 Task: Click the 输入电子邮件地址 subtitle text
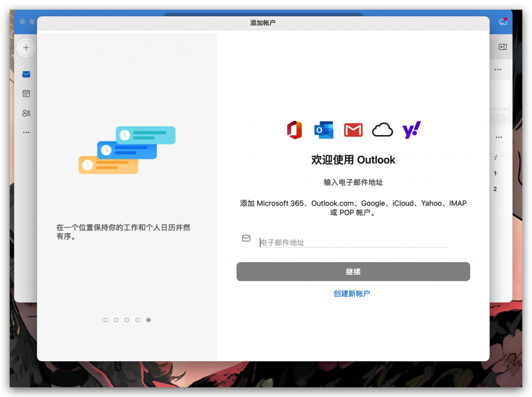click(353, 182)
